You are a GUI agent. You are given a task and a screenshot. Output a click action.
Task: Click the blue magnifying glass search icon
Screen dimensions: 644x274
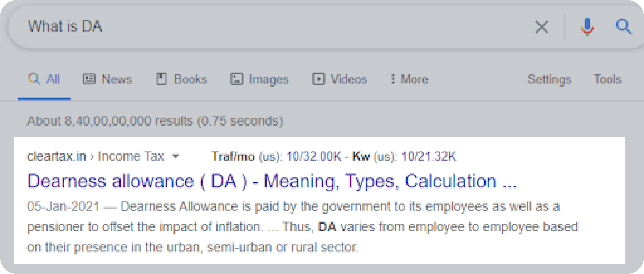(x=624, y=27)
